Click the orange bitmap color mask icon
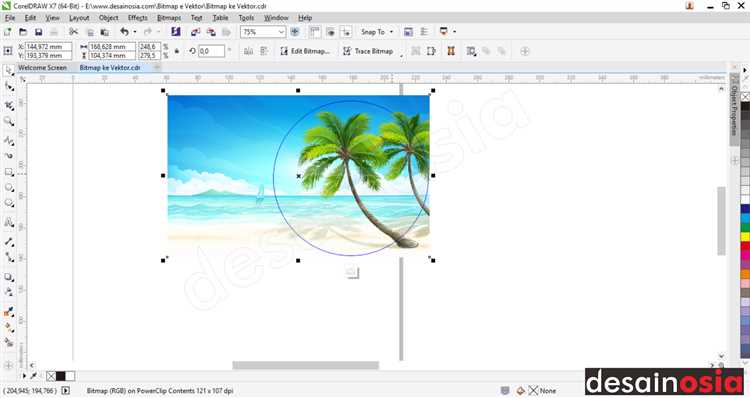 coord(451,51)
